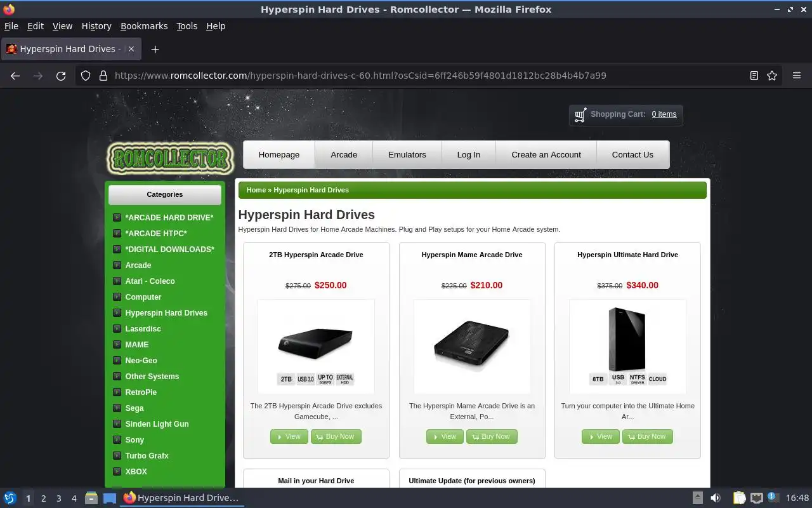Click the notification tray icon
This screenshot has width=812, height=508.
(x=773, y=497)
